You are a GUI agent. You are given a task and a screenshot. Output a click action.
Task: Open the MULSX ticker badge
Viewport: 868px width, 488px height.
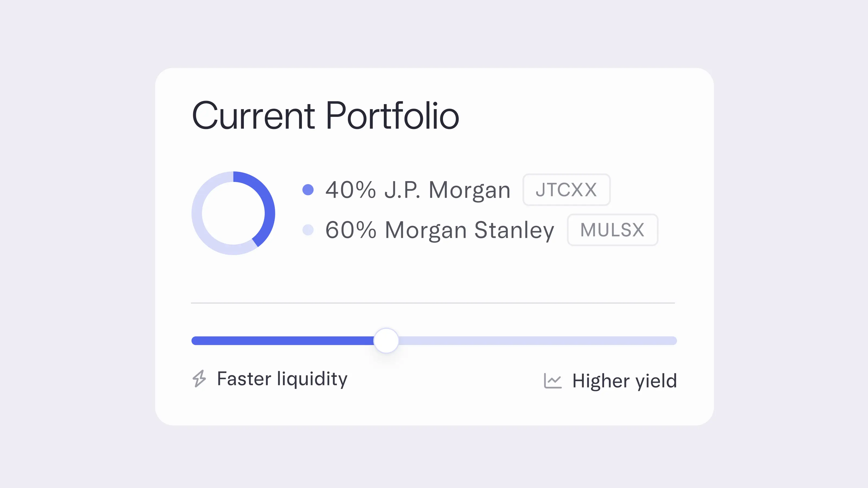pos(612,230)
